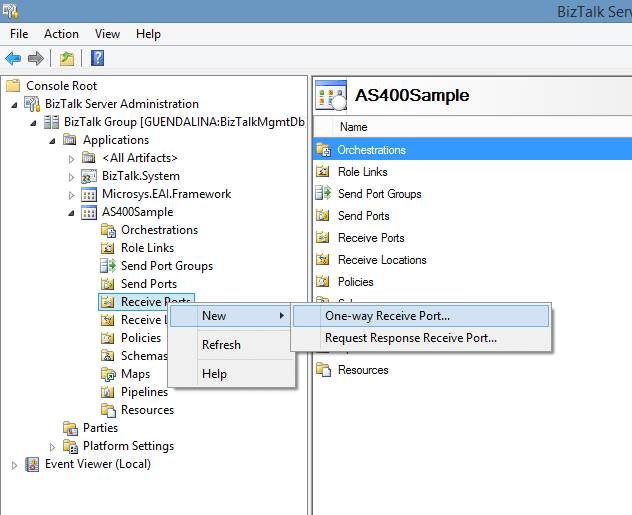The width and height of the screenshot is (632, 515).
Task: Click the Send Ports icon in tree
Action: click(107, 284)
